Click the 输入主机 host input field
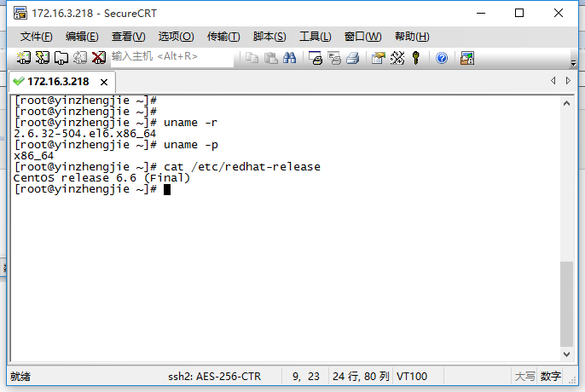Screen dimensions: 585x392 pos(172,57)
